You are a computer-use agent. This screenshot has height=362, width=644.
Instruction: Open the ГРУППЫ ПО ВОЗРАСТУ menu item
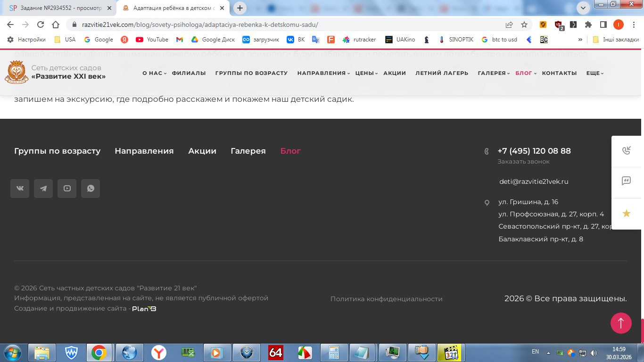coord(251,73)
